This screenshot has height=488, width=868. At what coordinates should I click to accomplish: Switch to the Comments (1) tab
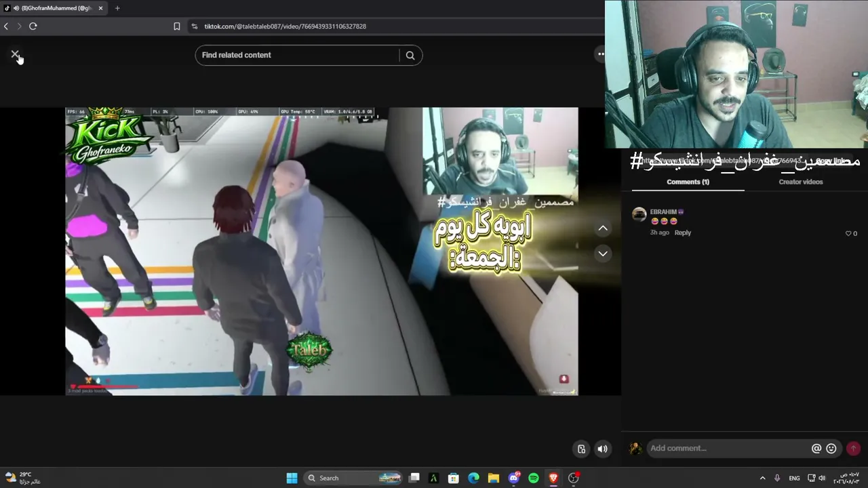click(688, 182)
